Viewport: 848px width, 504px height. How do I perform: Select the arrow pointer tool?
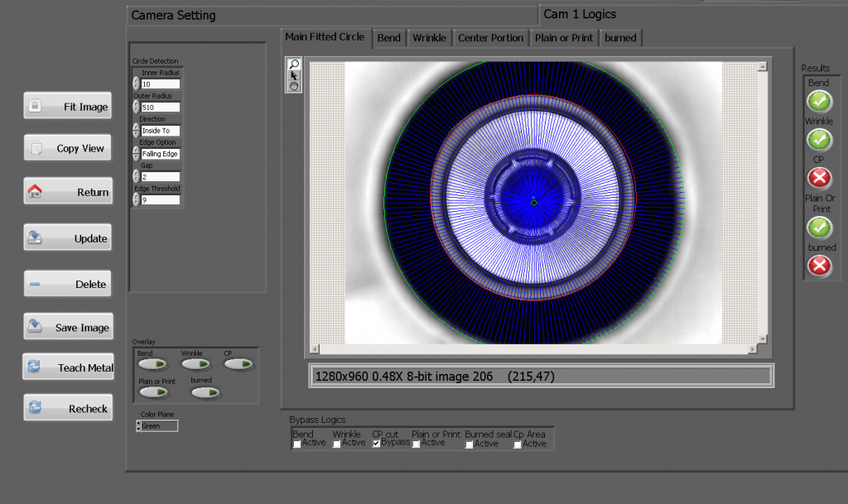click(x=294, y=75)
